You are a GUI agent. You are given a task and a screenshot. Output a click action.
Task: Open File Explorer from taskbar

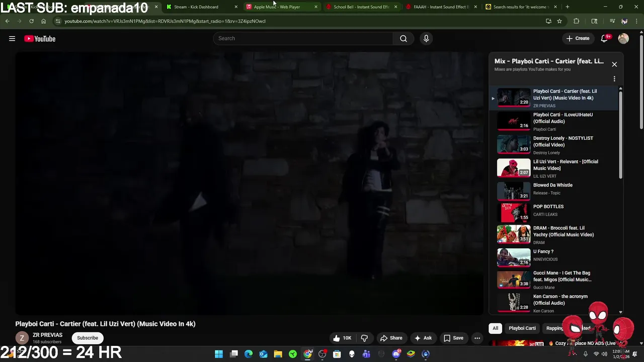pyautogui.click(x=278, y=354)
